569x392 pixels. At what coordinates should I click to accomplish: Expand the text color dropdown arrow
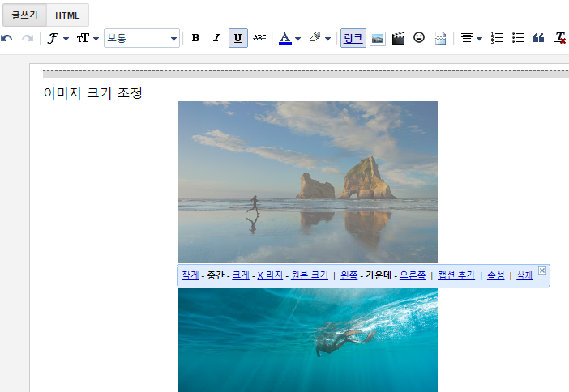(298, 38)
